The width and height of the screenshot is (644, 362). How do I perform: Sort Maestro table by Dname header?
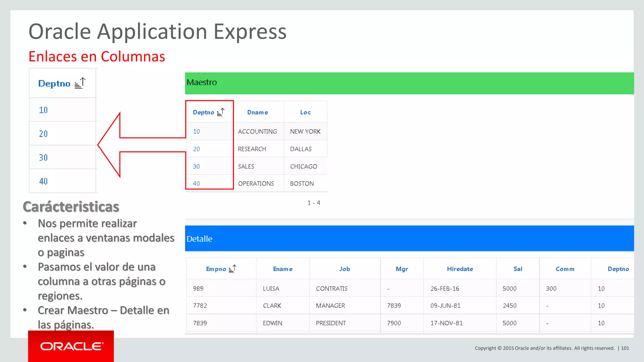258,112
